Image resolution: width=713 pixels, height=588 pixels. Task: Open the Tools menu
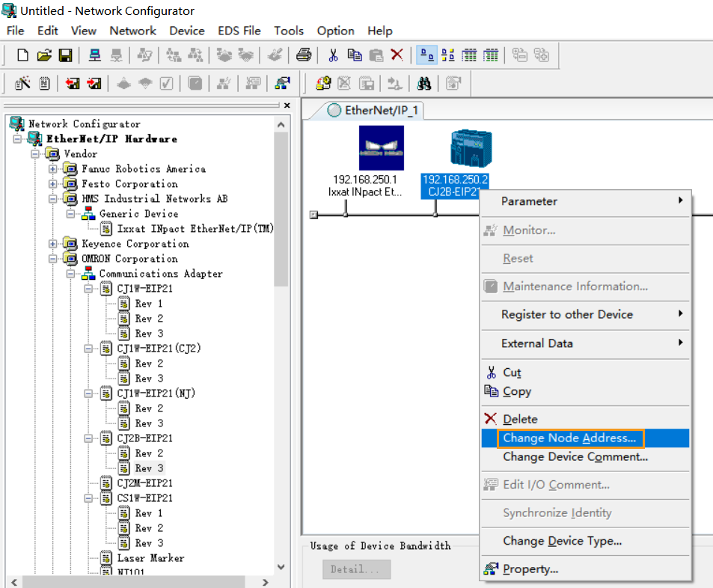[x=289, y=31]
